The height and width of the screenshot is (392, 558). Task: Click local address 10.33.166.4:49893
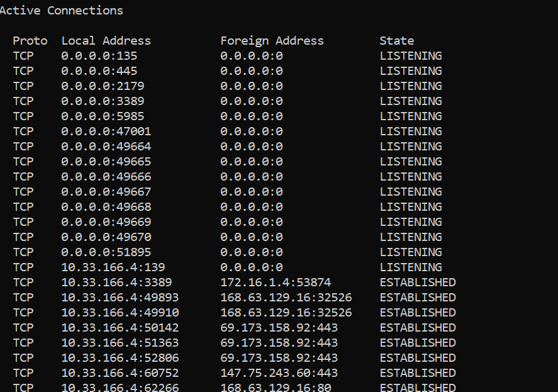coord(120,297)
